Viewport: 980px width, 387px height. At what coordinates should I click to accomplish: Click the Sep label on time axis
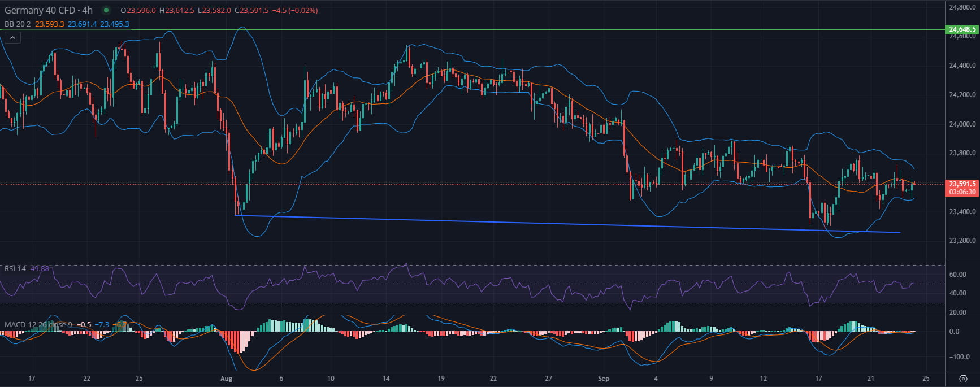pos(604,379)
